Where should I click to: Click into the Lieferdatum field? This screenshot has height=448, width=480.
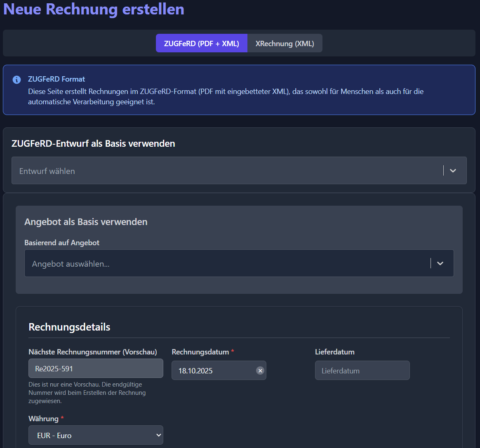[362, 370]
